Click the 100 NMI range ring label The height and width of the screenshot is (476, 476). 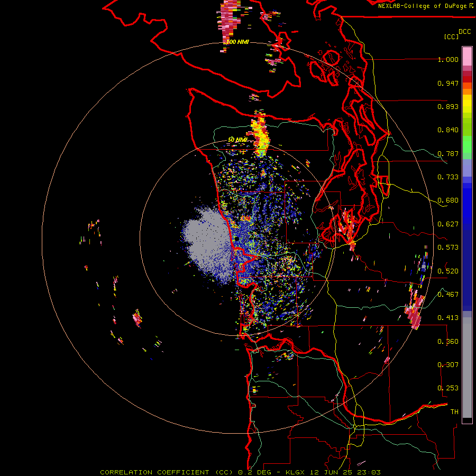tap(237, 42)
